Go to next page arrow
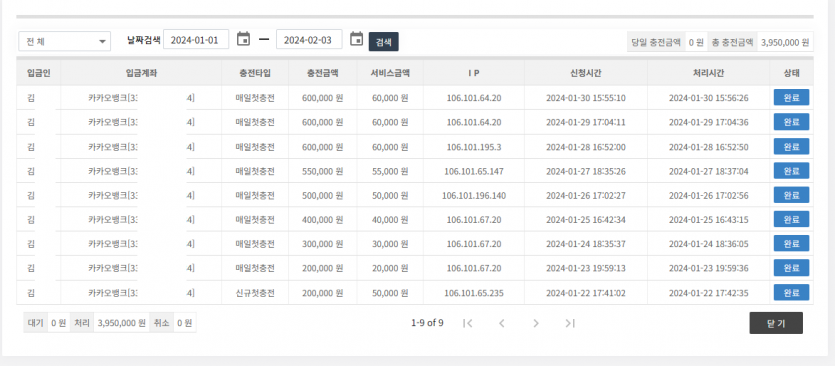This screenshot has width=835, height=366. pyautogui.click(x=536, y=323)
